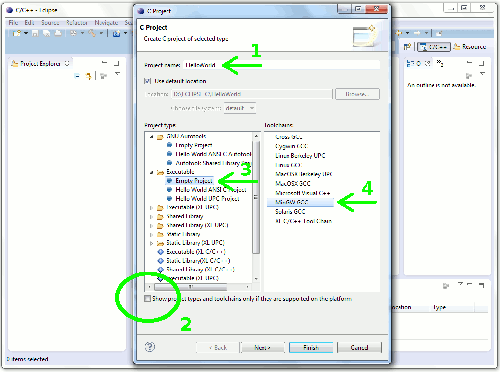The width and height of the screenshot is (500, 372).
Task: Click the Cancel button
Action: tap(359, 347)
